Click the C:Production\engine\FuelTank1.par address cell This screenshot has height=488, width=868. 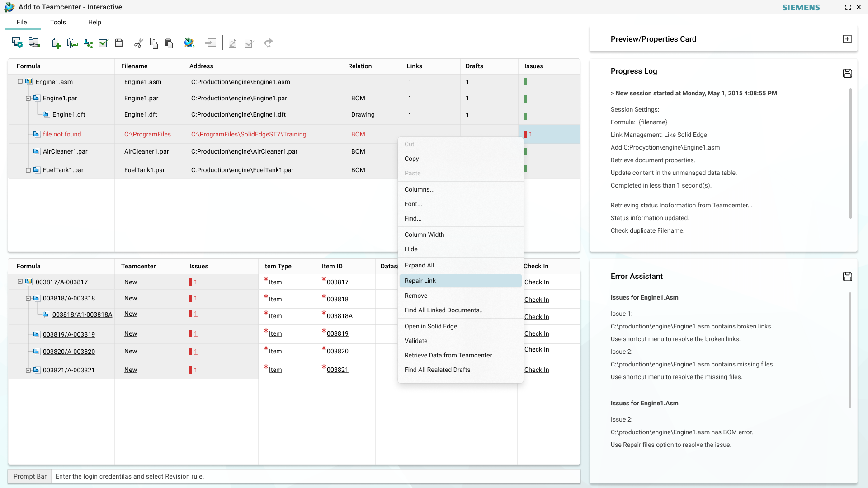click(242, 170)
